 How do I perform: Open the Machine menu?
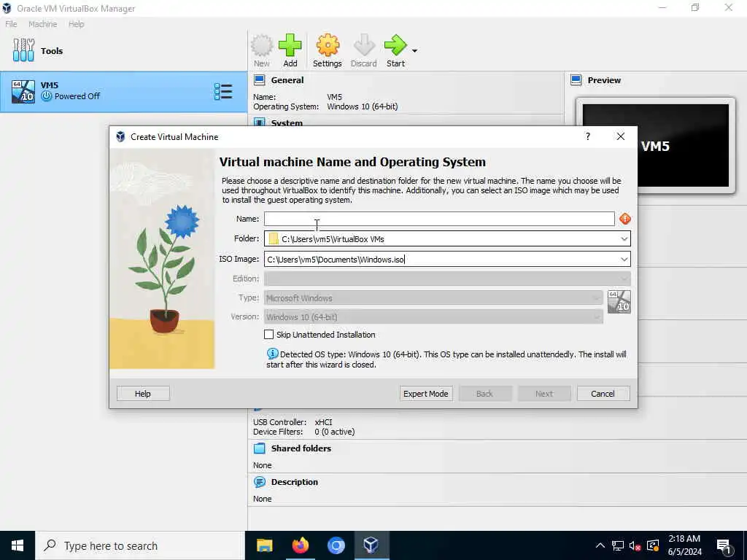[42, 24]
